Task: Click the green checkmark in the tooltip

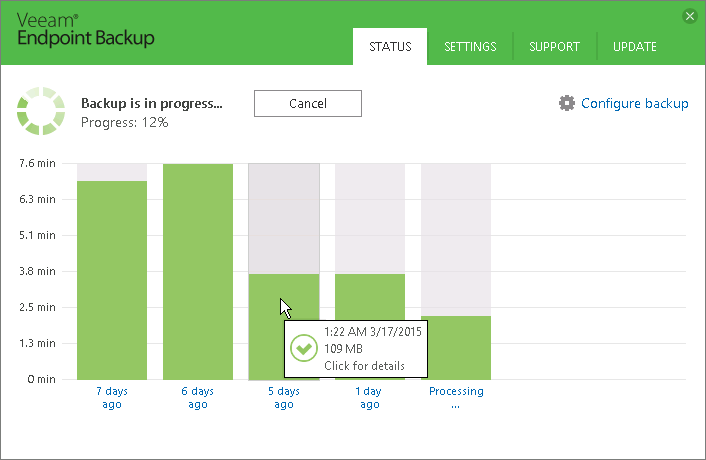Action: [x=303, y=348]
